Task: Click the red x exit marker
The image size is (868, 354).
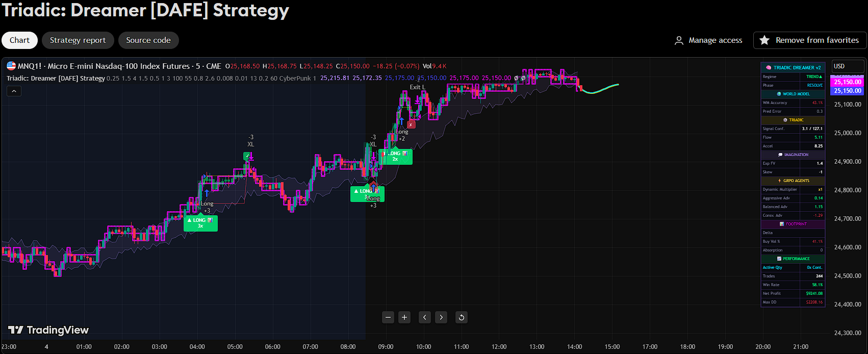Action: point(411,124)
